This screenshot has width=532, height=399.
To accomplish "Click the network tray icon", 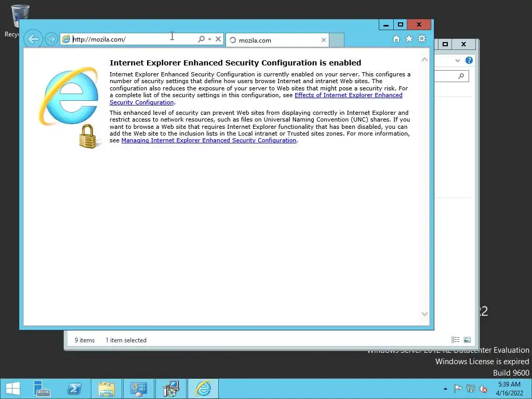I will [x=471, y=389].
